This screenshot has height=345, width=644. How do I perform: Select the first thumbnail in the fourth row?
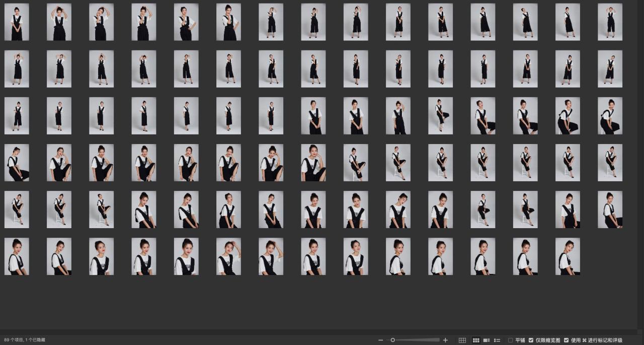point(17,163)
